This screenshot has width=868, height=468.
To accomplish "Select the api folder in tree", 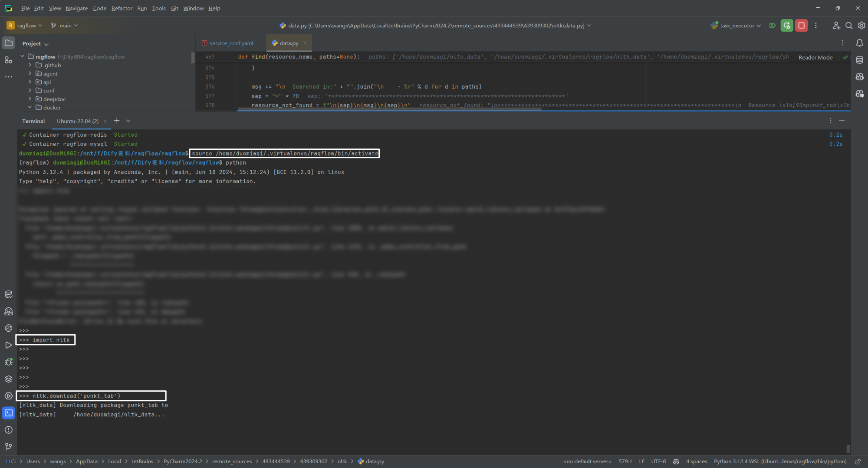I will pyautogui.click(x=47, y=82).
